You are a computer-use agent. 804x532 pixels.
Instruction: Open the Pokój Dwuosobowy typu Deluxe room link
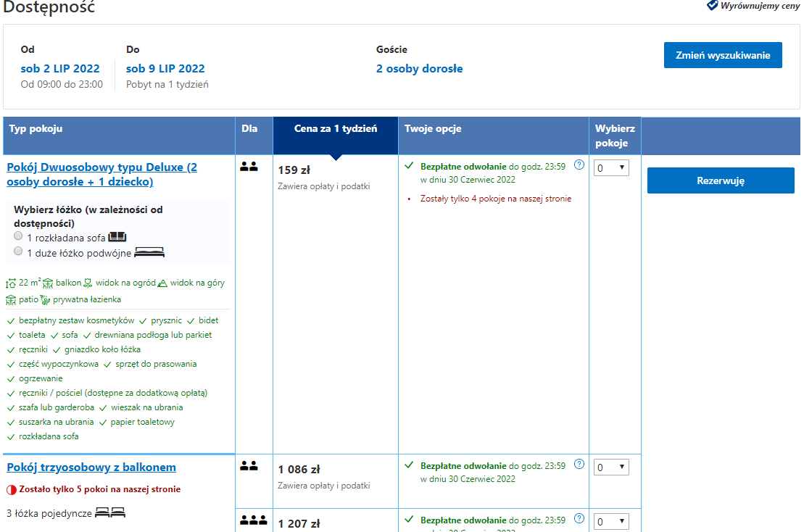pos(102,174)
